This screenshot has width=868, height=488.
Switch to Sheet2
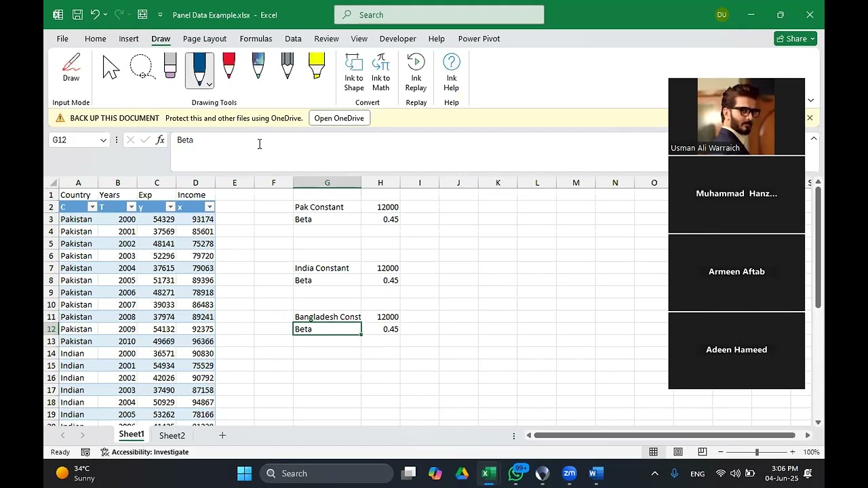[172, 436]
